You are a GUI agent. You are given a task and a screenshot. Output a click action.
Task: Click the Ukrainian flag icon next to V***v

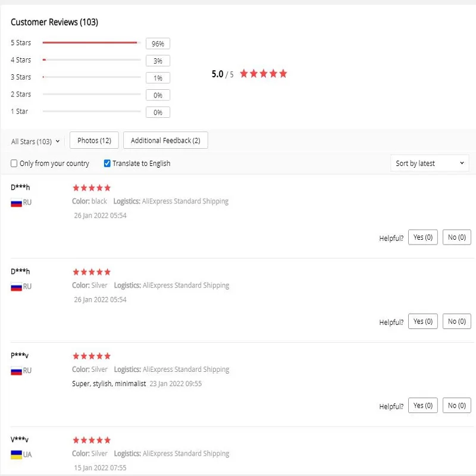16,455
